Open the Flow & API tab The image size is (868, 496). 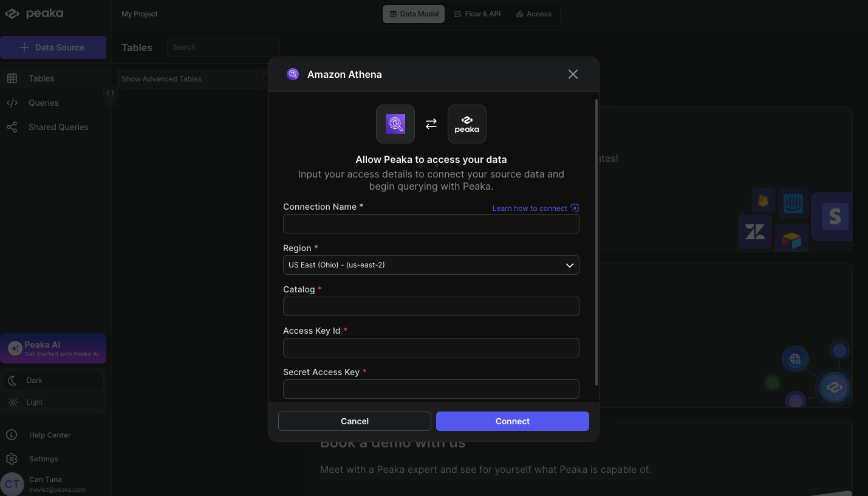point(477,14)
